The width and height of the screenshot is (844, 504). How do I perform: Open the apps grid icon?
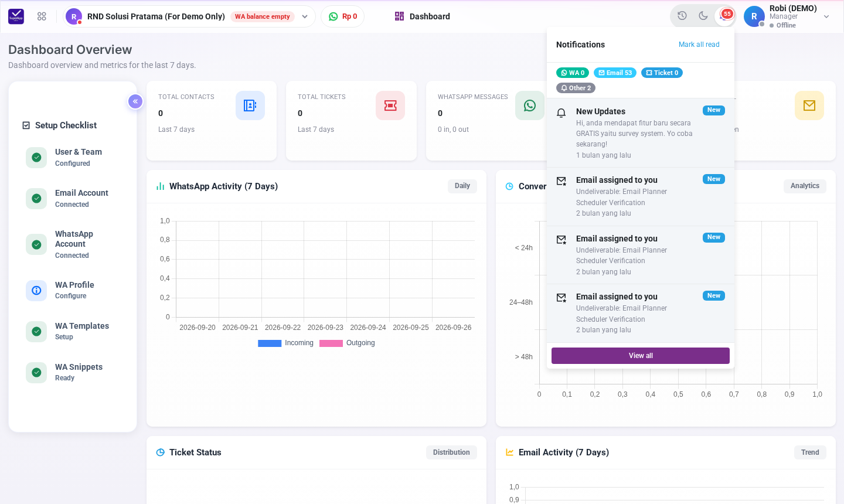(42, 16)
